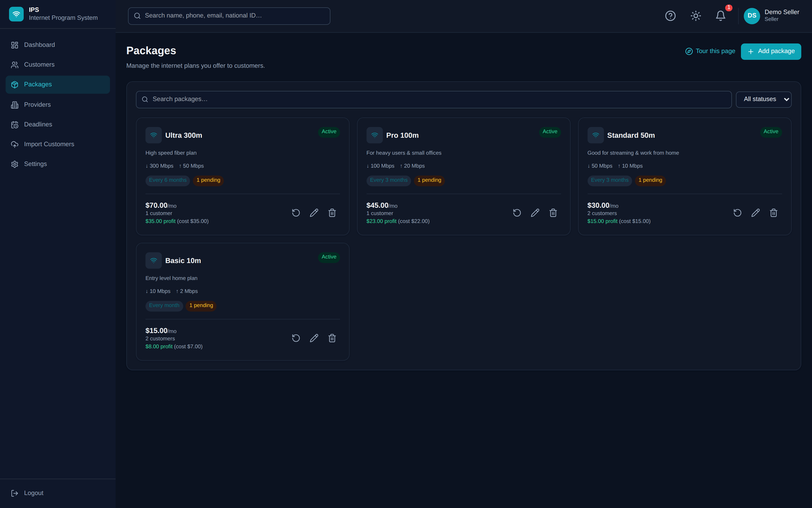This screenshot has width=812, height=508.
Task: Click the Every month badge on Basic 10m
Action: (164, 306)
